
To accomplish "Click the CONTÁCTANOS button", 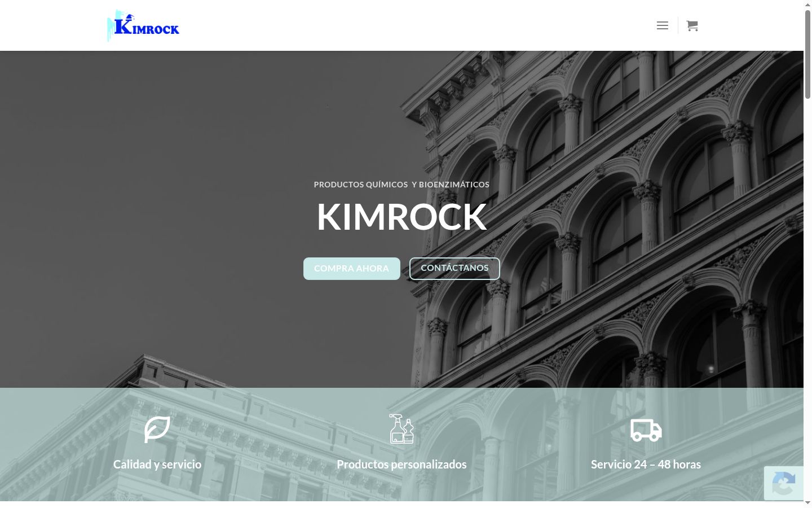I will (454, 269).
